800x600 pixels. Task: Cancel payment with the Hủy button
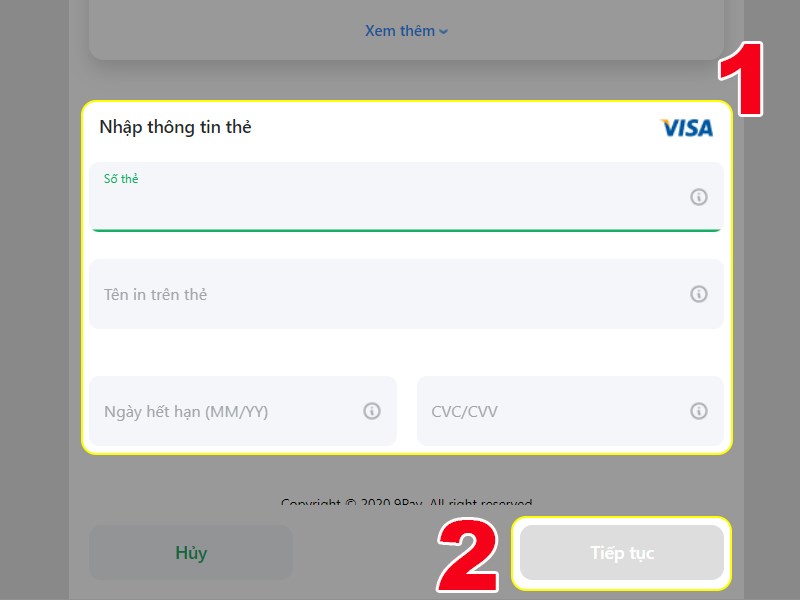point(191,553)
